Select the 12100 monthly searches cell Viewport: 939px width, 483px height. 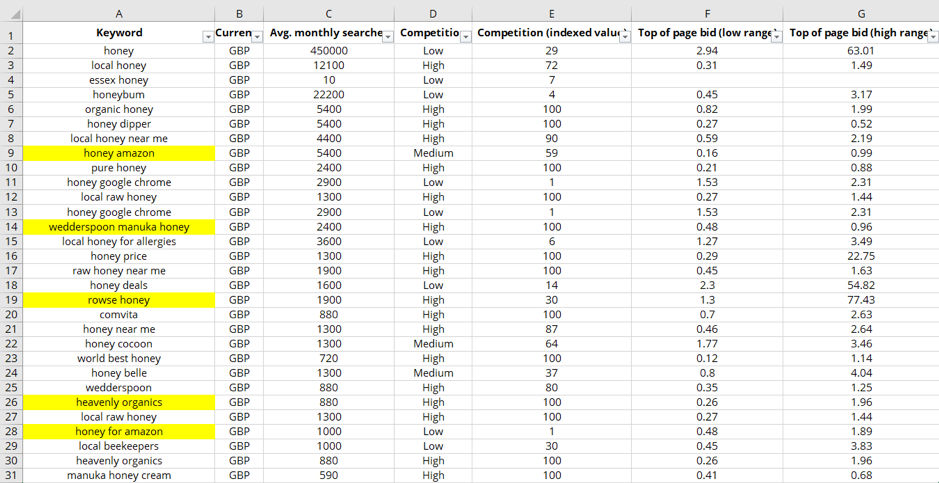329,65
